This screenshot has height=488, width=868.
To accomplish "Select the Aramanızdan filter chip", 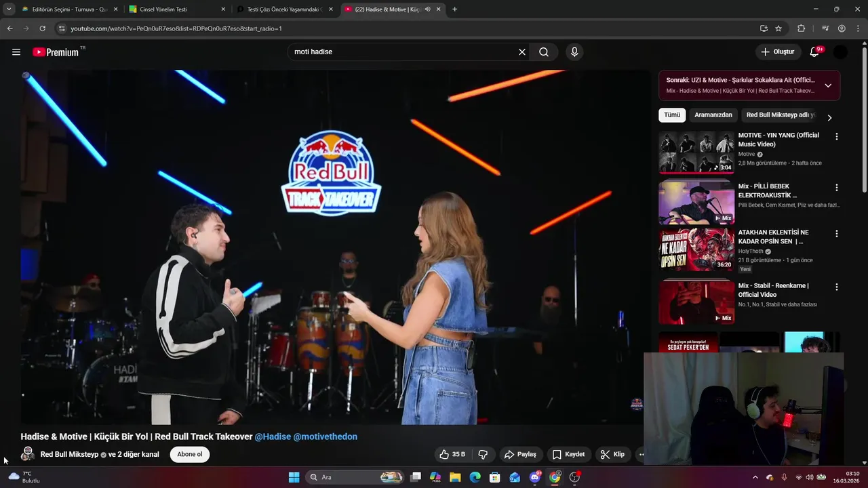I will point(713,115).
